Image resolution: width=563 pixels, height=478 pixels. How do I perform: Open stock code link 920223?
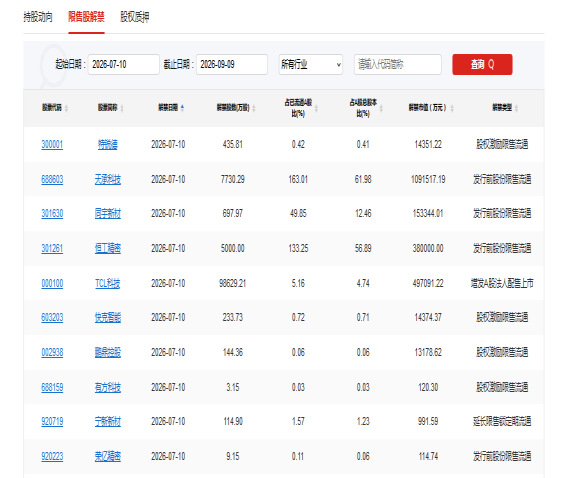click(52, 457)
